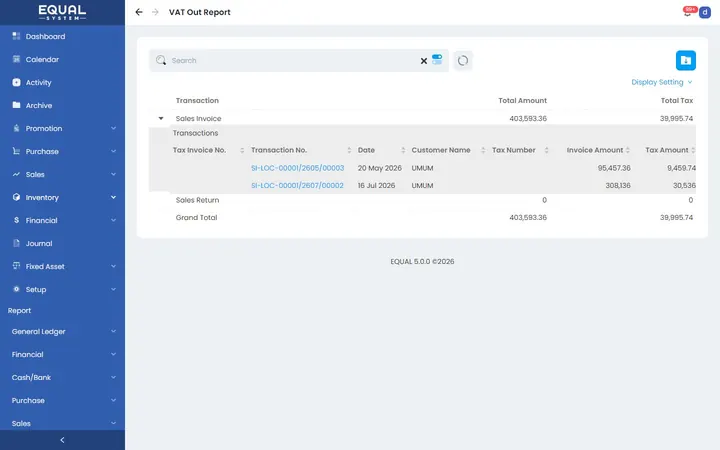This screenshot has height=450, width=720.
Task: Open the Display Setting dropdown
Action: coord(662,82)
